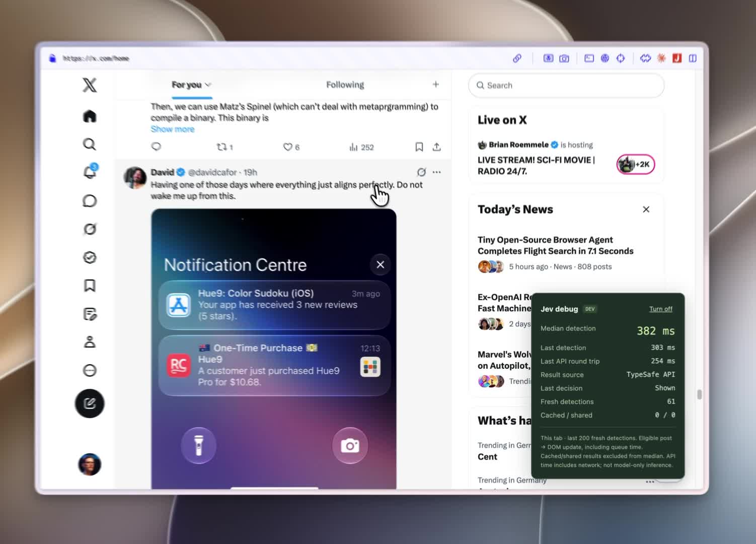Click Grok explain icon on David's post
756x544 pixels.
[421, 172]
